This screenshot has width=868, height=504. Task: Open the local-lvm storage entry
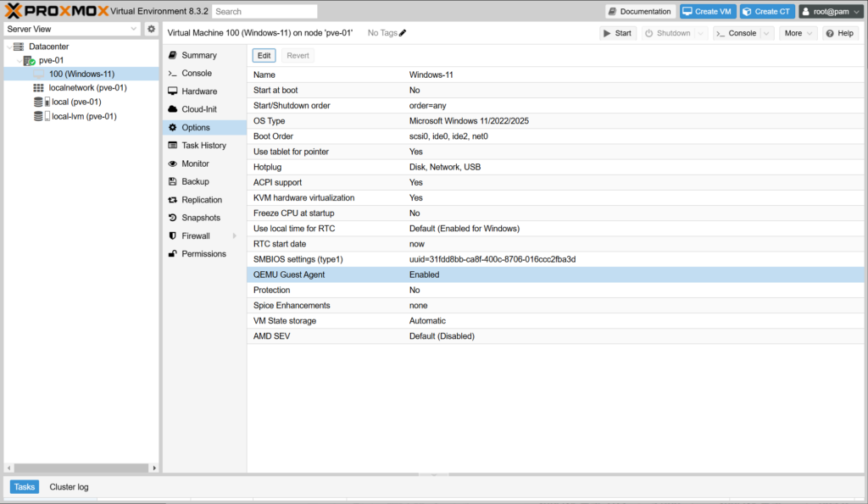[84, 116]
